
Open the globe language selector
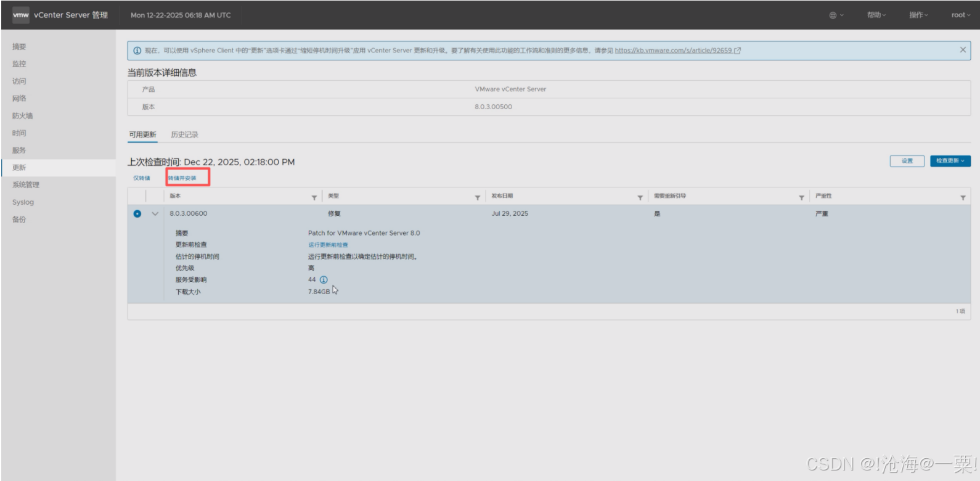pos(836,15)
